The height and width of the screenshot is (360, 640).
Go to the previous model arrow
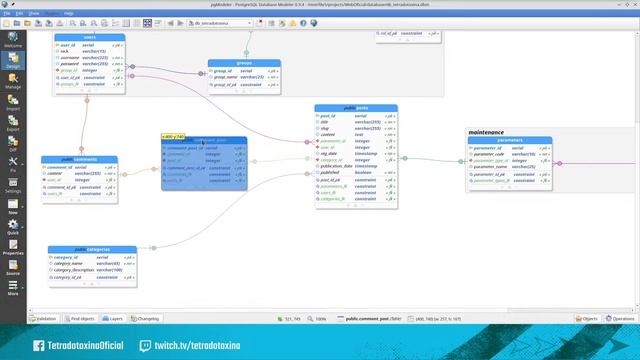[x=170, y=23]
